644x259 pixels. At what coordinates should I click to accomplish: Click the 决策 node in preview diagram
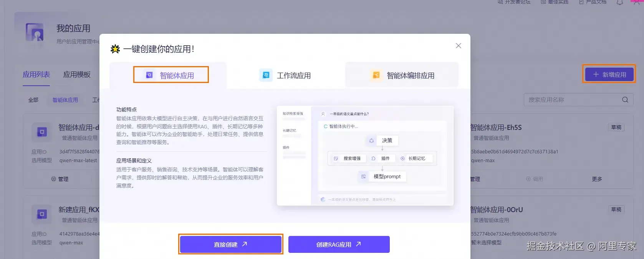point(382,141)
